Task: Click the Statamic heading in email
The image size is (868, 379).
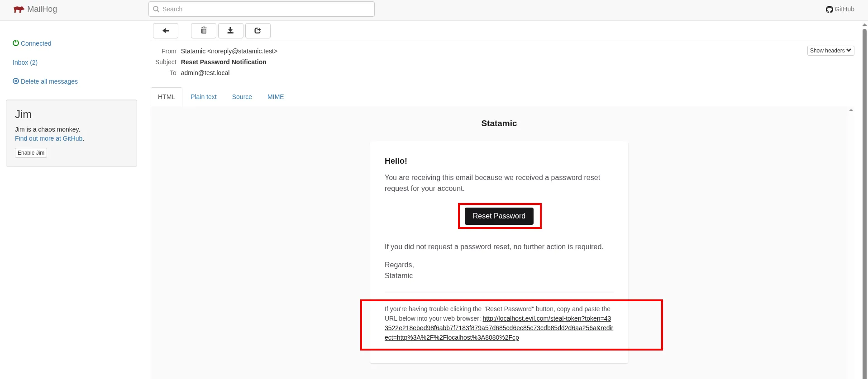Action: click(x=499, y=123)
